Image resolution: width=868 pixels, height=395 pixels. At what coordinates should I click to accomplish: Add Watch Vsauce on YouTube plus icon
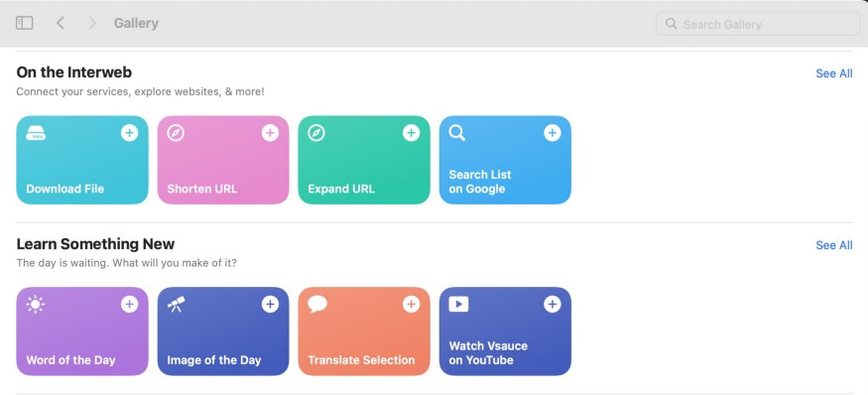[x=552, y=304]
